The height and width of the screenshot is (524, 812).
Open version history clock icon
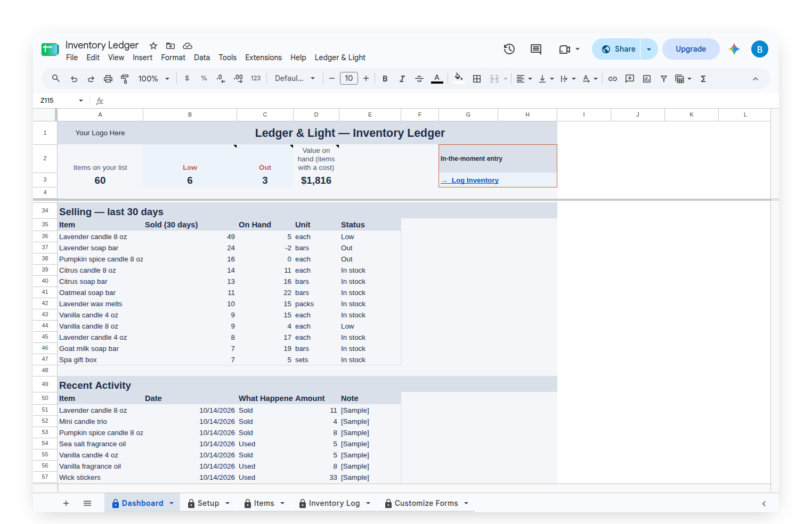[509, 49]
